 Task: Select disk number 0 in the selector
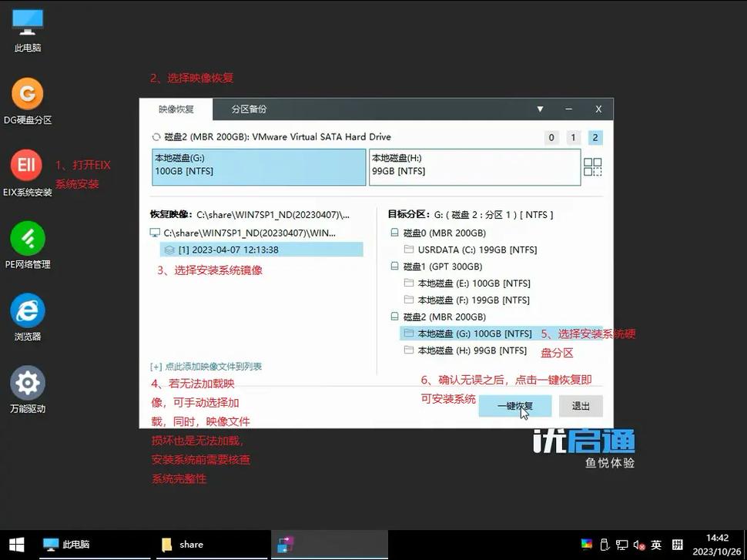click(551, 137)
